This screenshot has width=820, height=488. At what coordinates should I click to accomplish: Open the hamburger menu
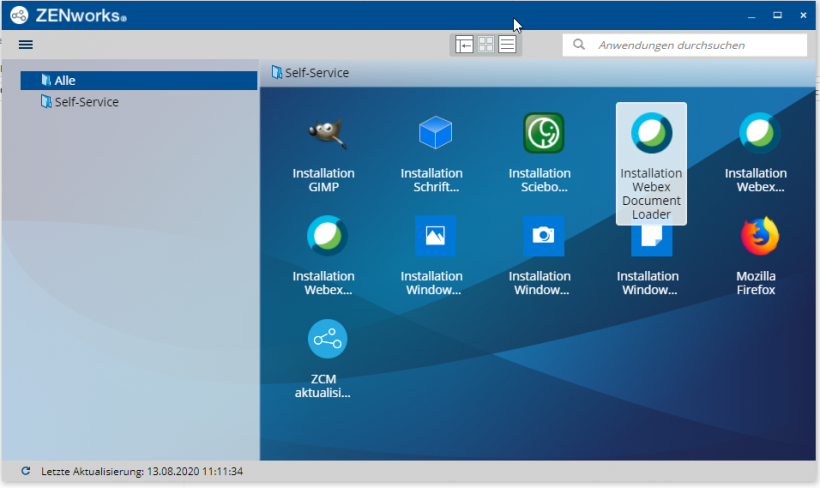[x=26, y=44]
